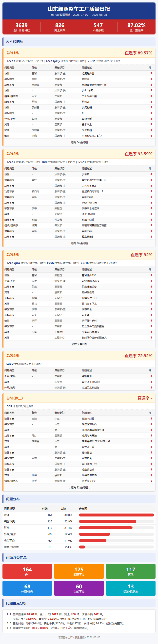Select the 问题分布 section header
Viewport: 158px width, 644px height.
(79, 499)
